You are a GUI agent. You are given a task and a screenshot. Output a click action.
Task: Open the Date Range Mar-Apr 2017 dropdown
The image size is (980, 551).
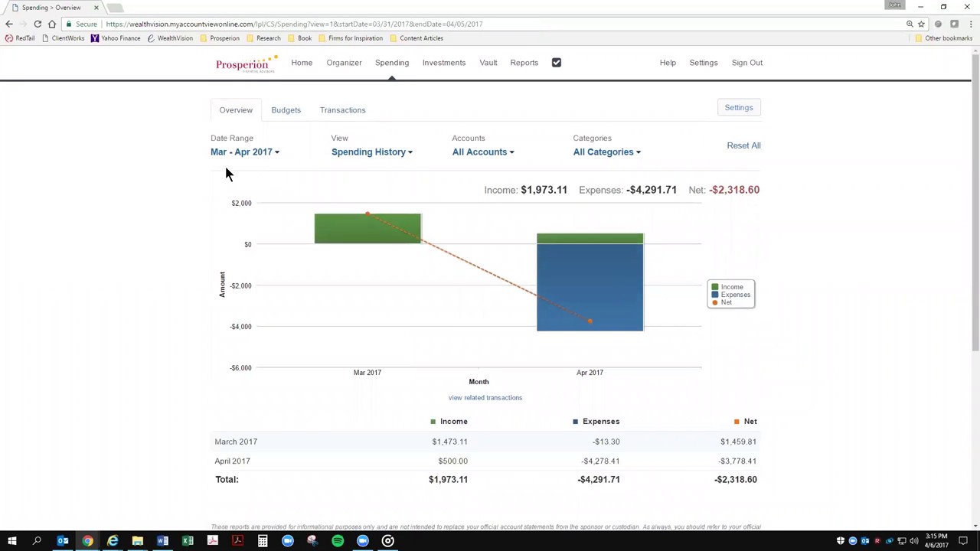(x=245, y=152)
